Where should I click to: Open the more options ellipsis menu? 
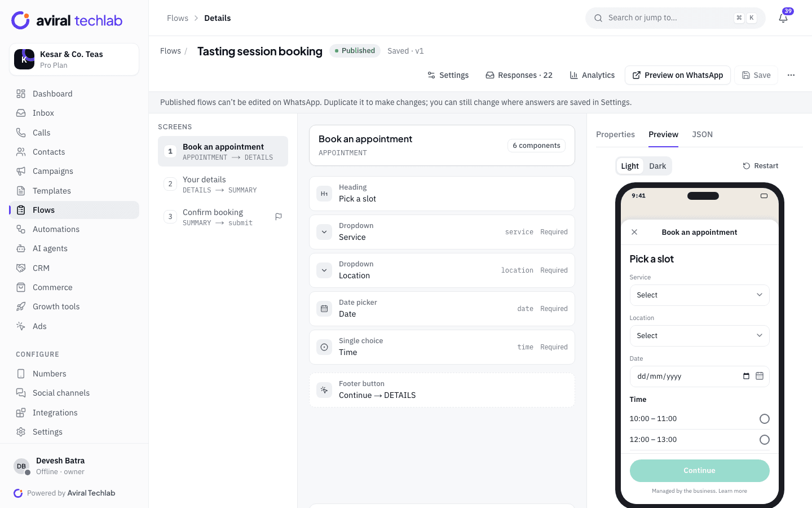tap(791, 75)
